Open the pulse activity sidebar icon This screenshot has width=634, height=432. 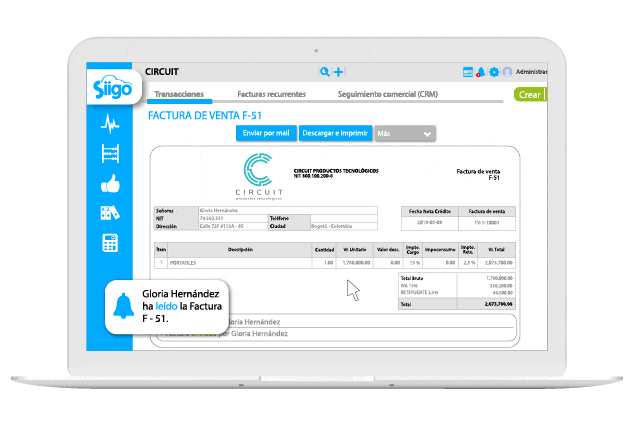point(110,123)
